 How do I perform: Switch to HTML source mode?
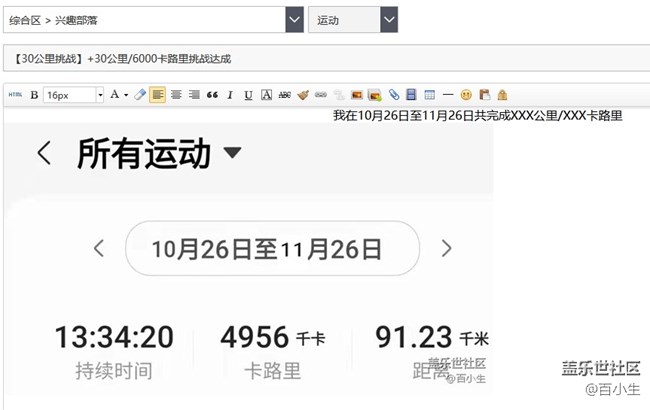click(x=15, y=95)
